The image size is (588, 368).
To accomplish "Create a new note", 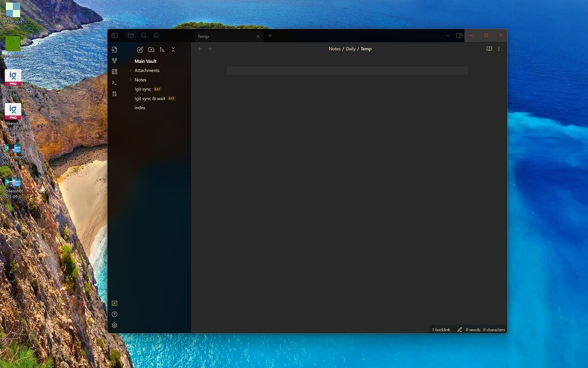I will (140, 49).
